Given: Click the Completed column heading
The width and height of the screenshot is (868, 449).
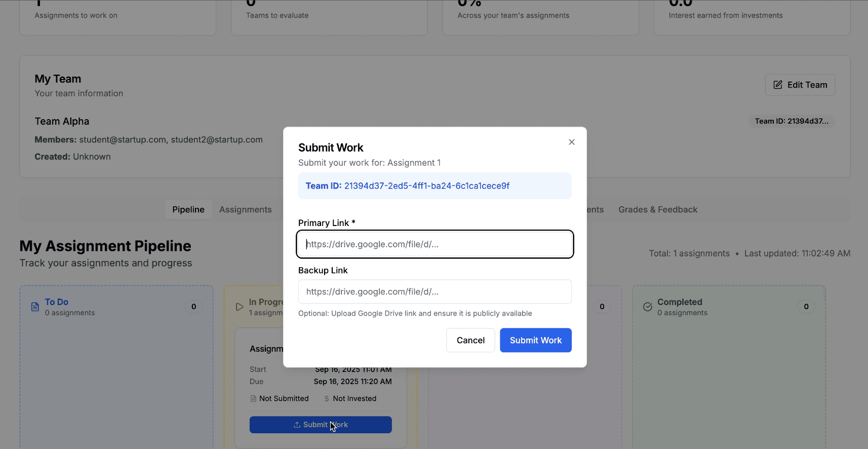Looking at the screenshot, I should (x=680, y=302).
